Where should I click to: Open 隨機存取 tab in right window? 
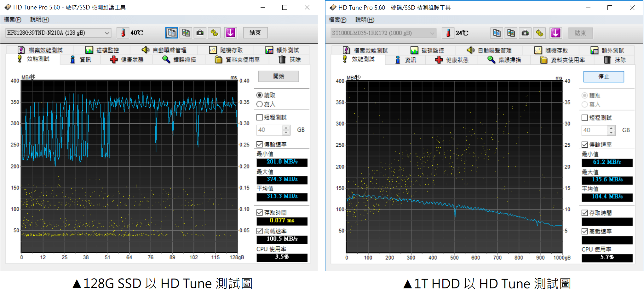[x=551, y=50]
